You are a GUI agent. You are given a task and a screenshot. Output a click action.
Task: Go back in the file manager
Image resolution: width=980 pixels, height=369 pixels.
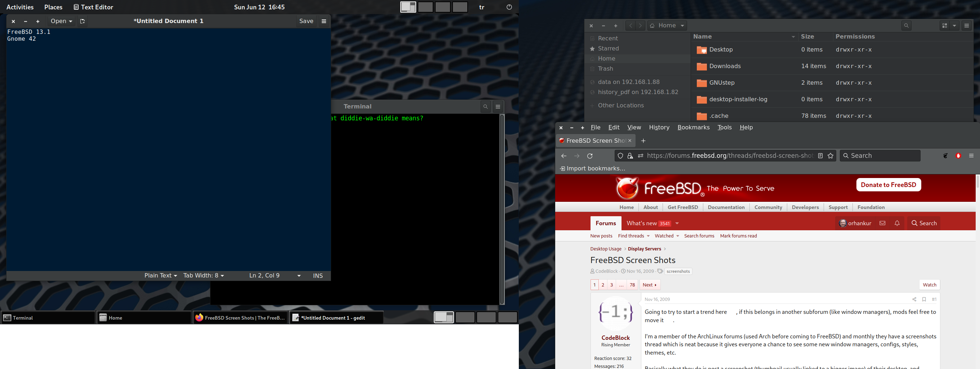(631, 26)
